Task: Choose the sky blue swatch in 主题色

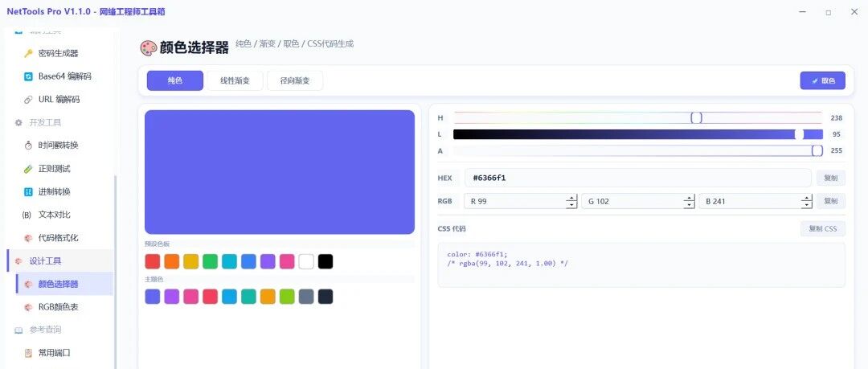Action: click(229, 297)
